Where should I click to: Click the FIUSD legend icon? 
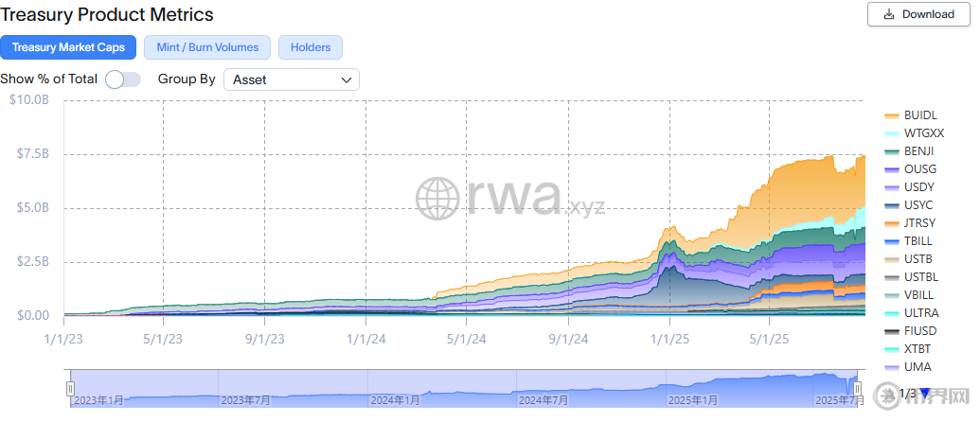point(892,331)
